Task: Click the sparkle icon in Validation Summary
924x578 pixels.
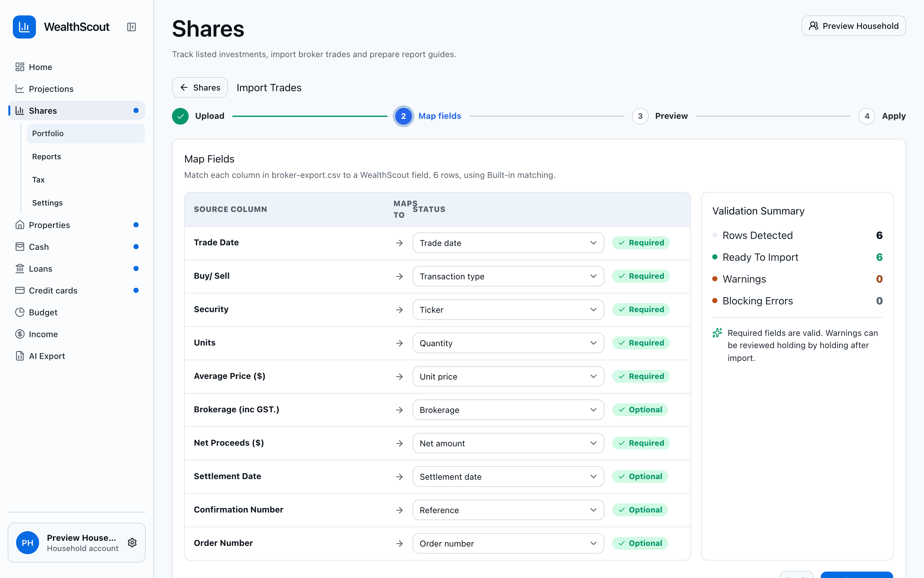Action: (x=717, y=333)
